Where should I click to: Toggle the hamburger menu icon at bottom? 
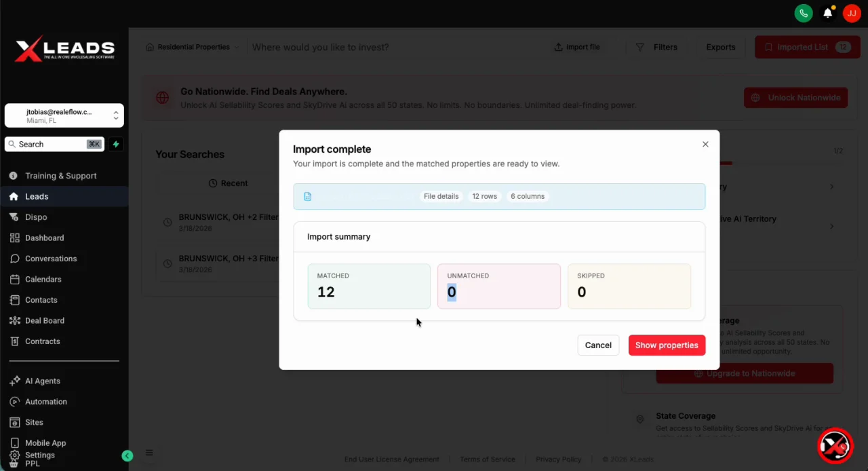pos(149,453)
